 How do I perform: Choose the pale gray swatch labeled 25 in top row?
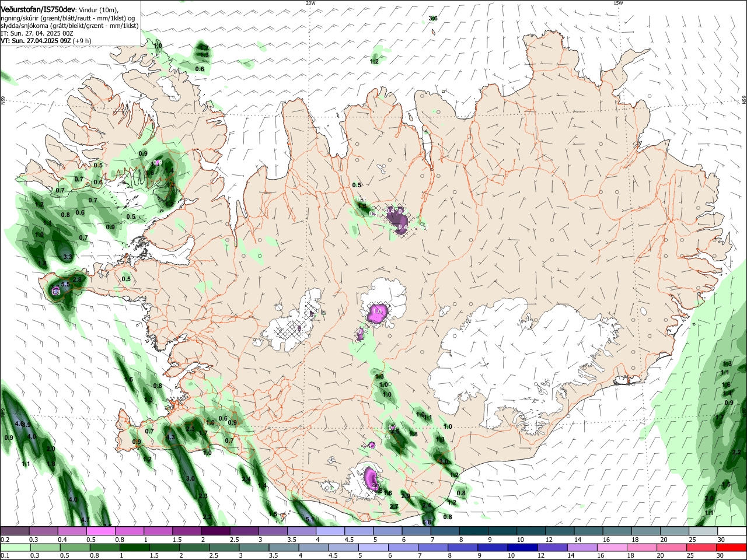point(703,531)
